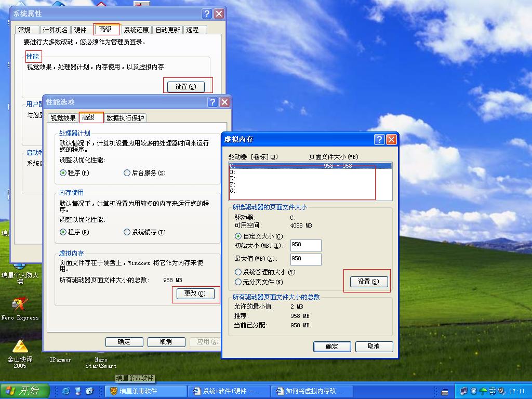Image resolution: width=532 pixels, height=399 pixels.
Task: Select drive F: in drive list
Action: [x=310, y=184]
